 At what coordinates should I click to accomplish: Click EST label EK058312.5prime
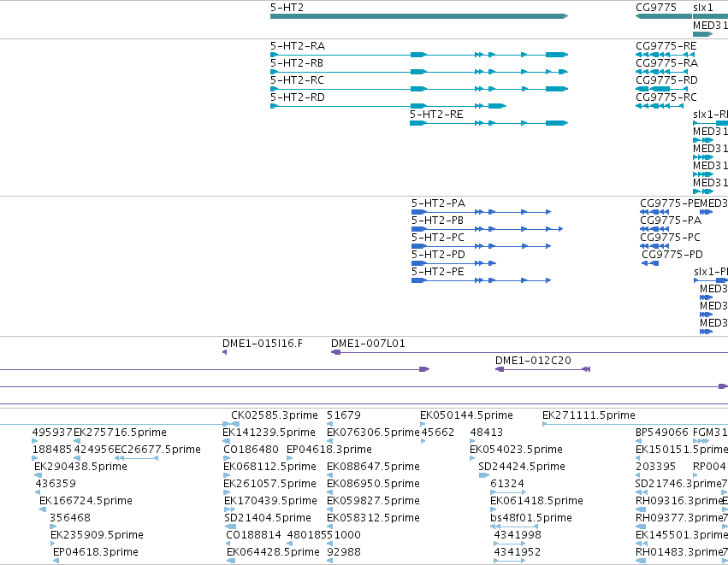(x=373, y=518)
